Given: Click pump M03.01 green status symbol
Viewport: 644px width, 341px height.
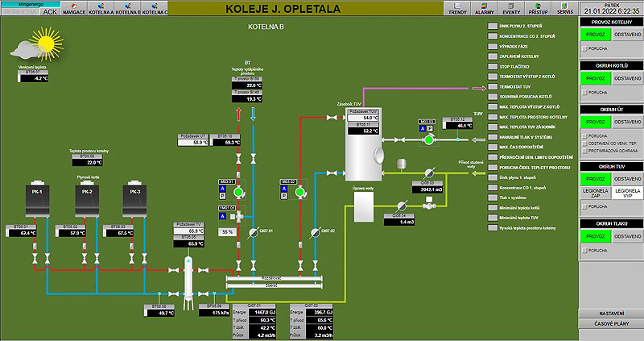Looking at the screenshot, I should 238,192.
